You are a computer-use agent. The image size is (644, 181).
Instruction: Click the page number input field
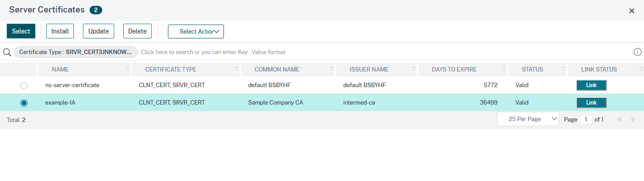(585, 120)
